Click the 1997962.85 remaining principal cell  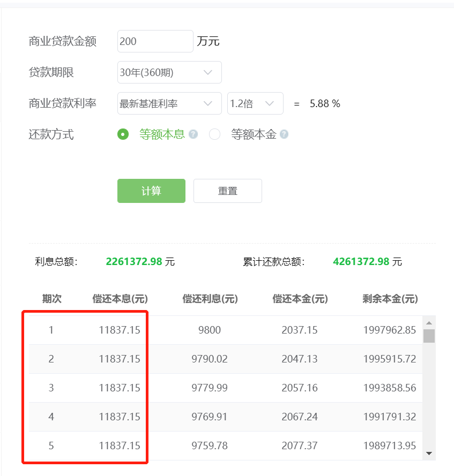[390, 330]
